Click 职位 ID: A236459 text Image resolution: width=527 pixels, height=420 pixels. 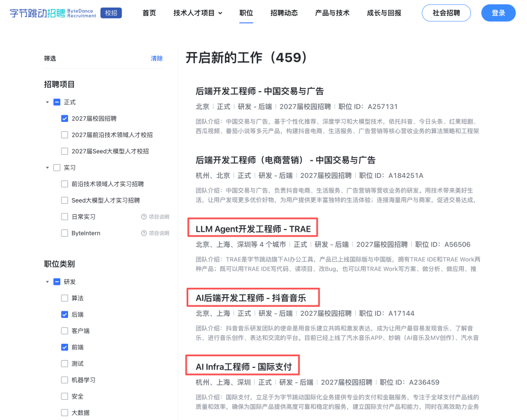tap(410, 382)
